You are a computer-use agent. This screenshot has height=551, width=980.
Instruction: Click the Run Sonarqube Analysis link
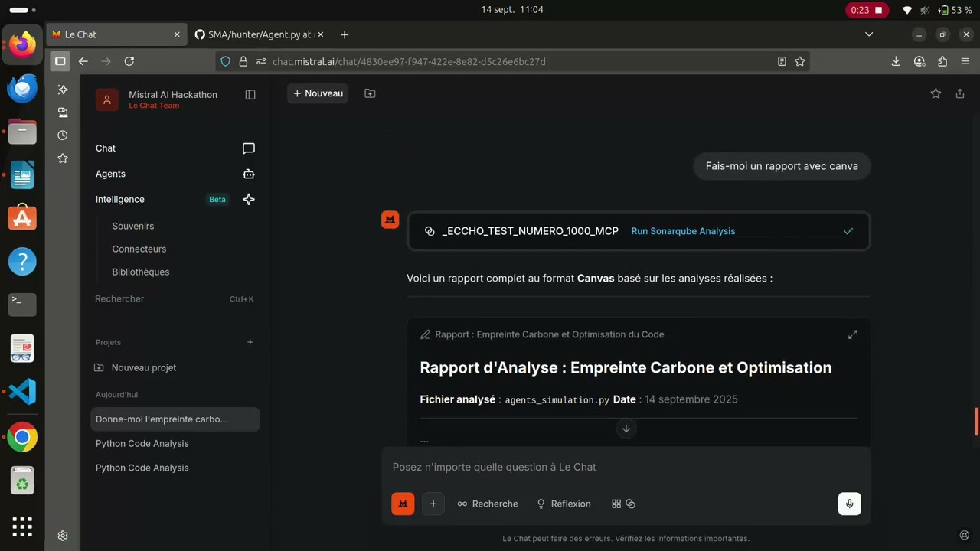tap(683, 231)
